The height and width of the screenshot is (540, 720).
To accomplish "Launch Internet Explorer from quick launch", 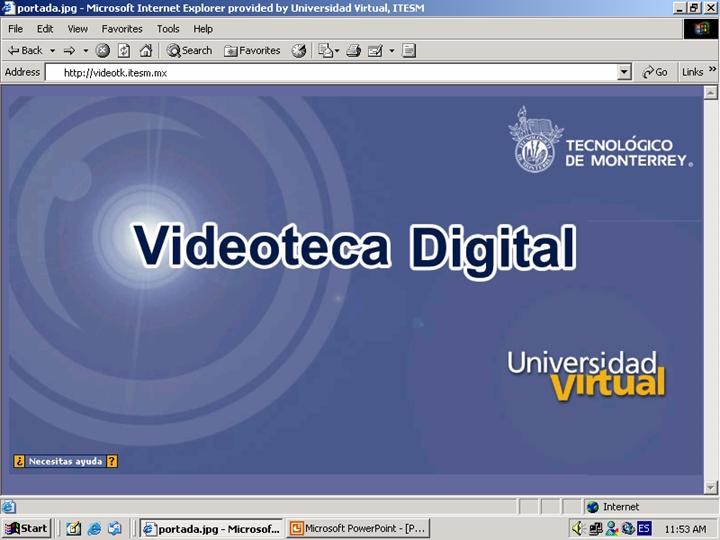I will (94, 529).
